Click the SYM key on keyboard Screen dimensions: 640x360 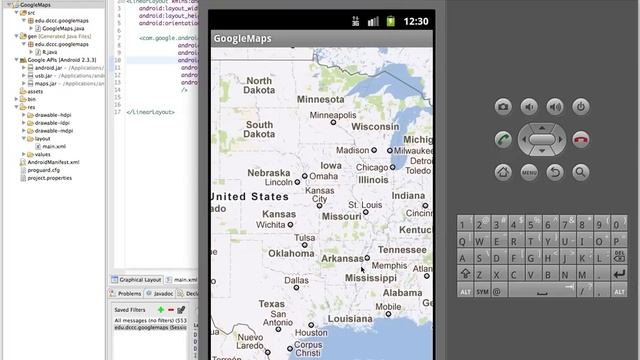click(x=482, y=291)
